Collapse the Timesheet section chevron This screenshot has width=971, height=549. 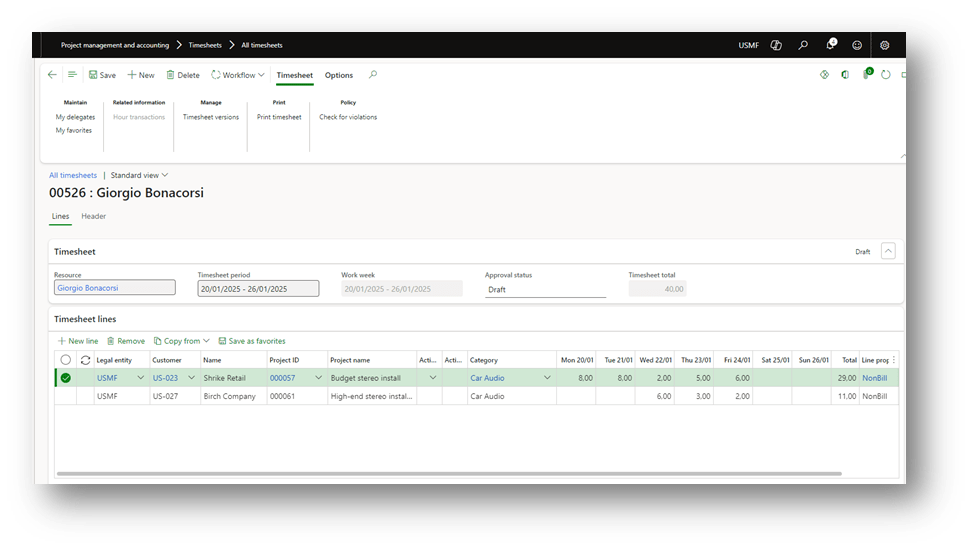pos(888,252)
